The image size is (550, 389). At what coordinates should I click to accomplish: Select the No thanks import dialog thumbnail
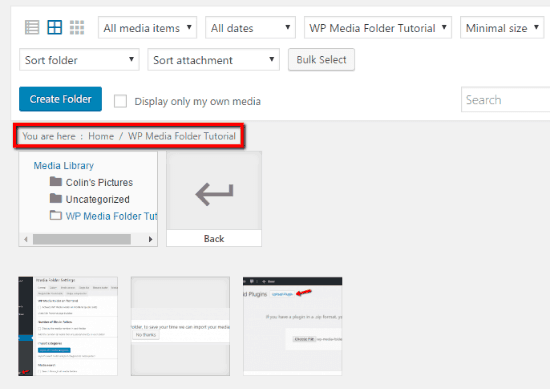180,326
